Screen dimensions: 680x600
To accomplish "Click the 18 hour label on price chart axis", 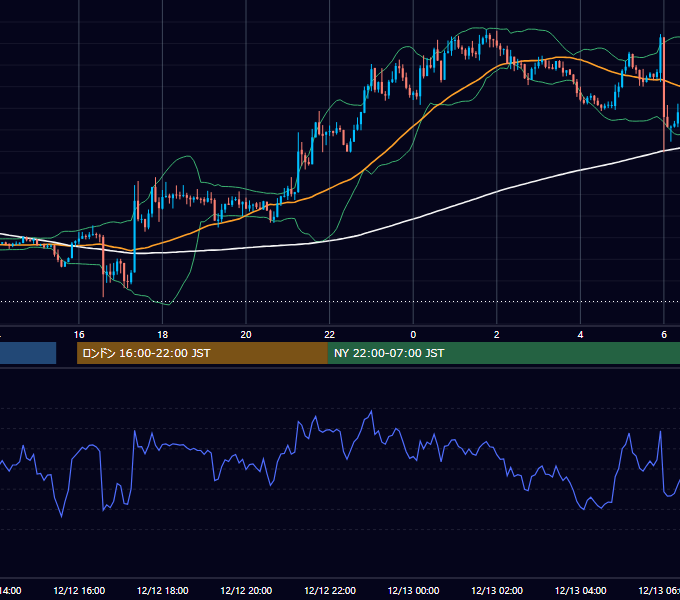I will click(x=162, y=335).
